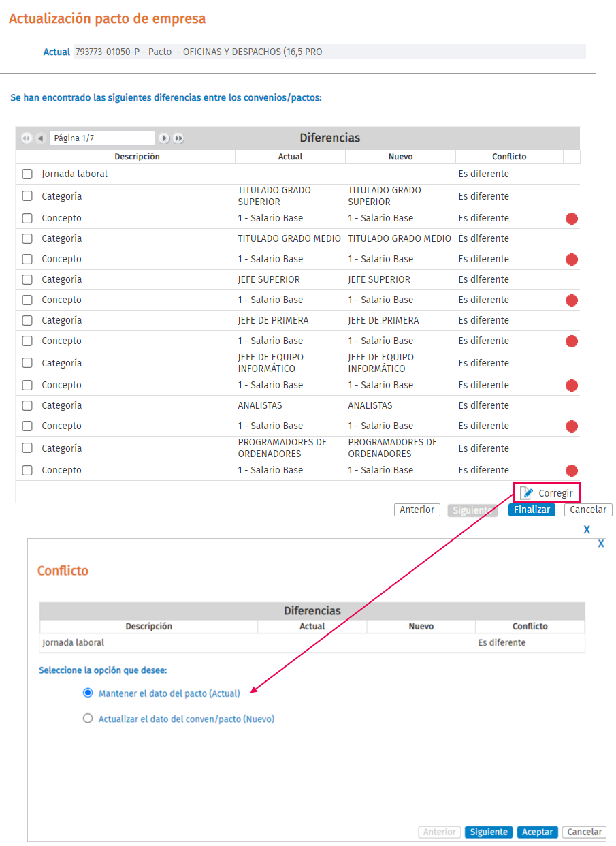Screen dimensions: 616x846
Task: Jump to last page of Diferencias
Action: 178,138
